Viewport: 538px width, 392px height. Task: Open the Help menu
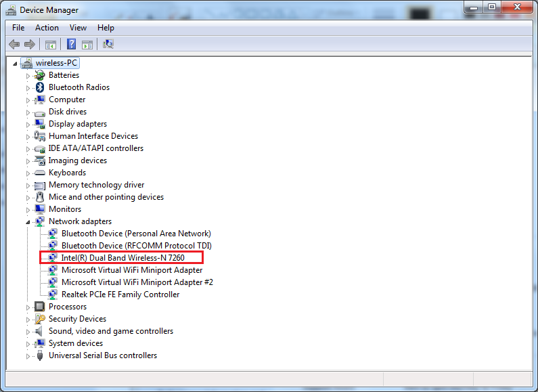point(106,28)
